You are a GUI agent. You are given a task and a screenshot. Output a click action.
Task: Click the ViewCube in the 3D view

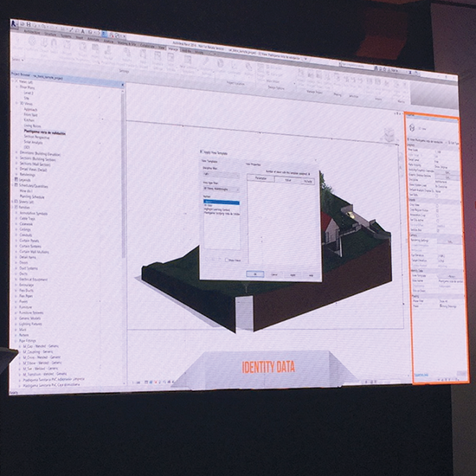tap(389, 134)
